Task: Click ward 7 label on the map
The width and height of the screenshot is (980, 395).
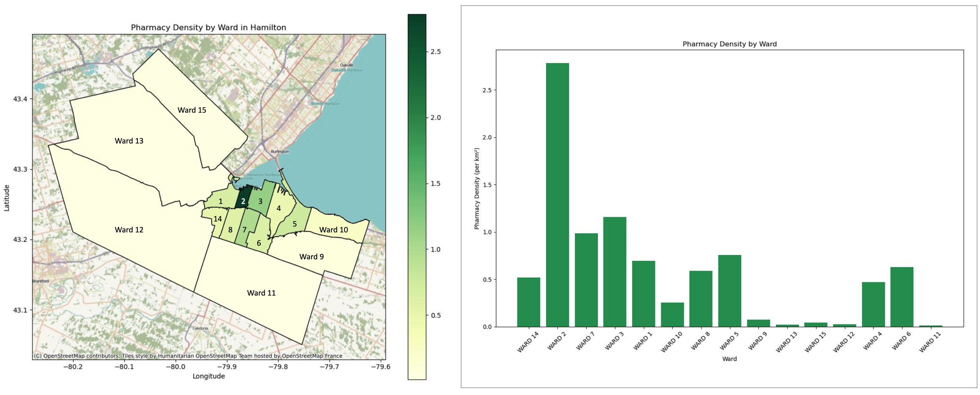Action: (244, 230)
